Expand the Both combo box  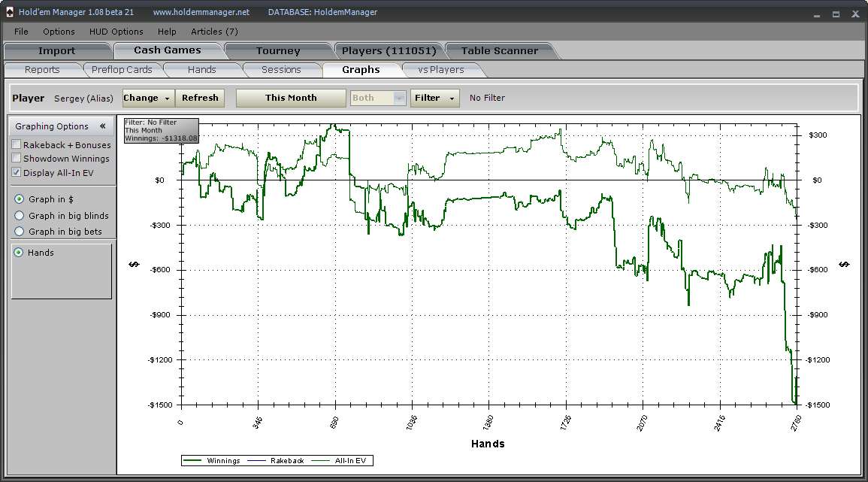pos(399,98)
